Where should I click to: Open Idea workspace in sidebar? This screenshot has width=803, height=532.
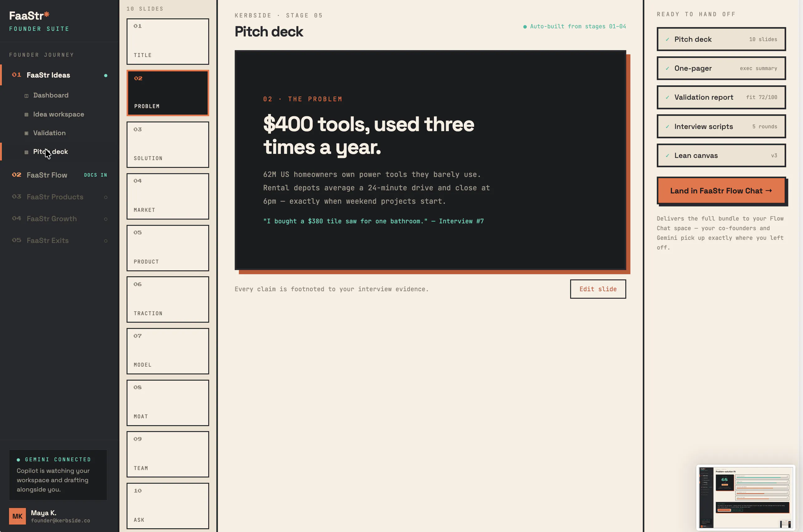59,114
